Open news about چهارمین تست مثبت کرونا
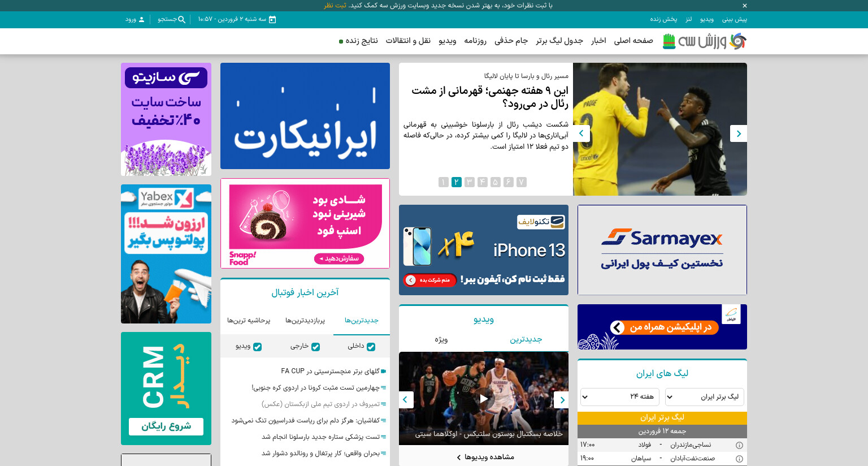868x466 pixels. tap(315, 388)
